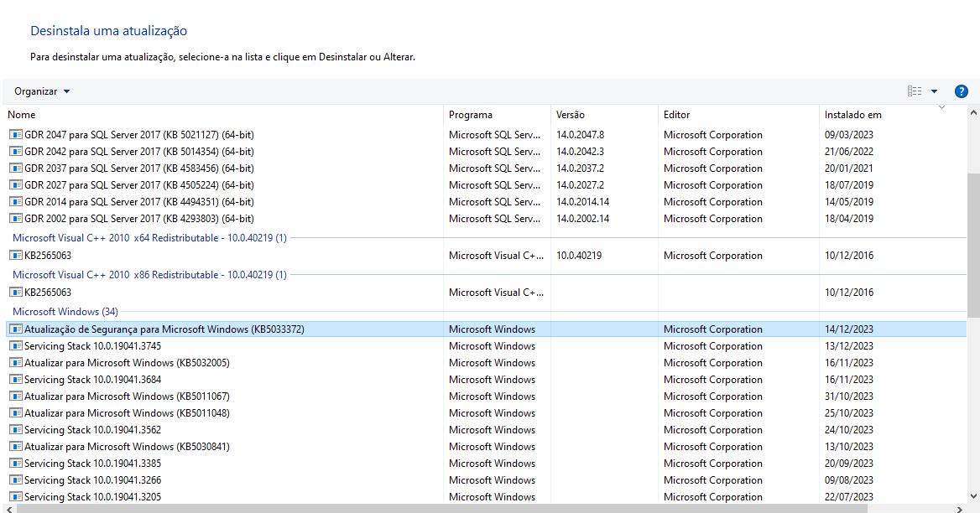980x513 pixels.
Task: Select Servicing Stack 10.0.19041.3385 name
Action: (92, 464)
